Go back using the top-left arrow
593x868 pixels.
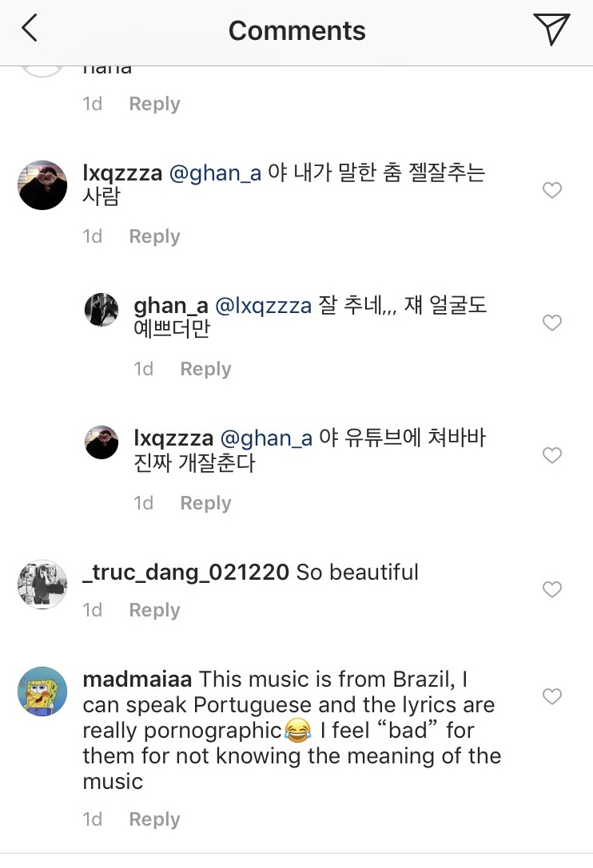click(30, 30)
